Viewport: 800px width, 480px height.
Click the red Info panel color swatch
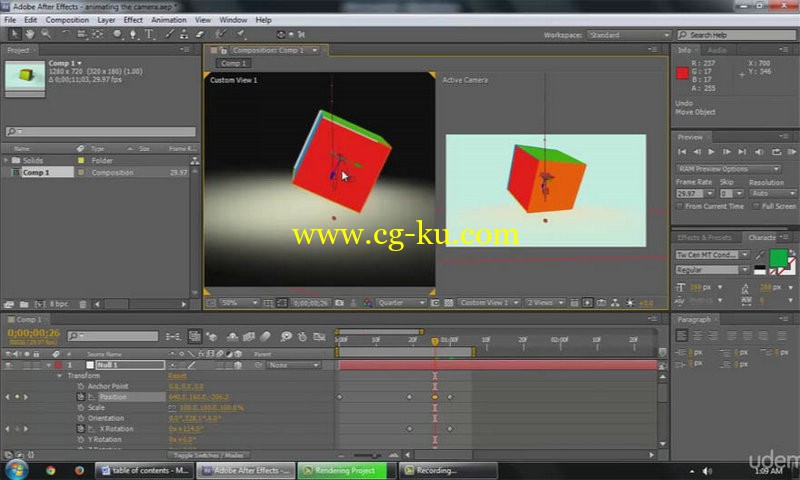pyautogui.click(x=682, y=73)
